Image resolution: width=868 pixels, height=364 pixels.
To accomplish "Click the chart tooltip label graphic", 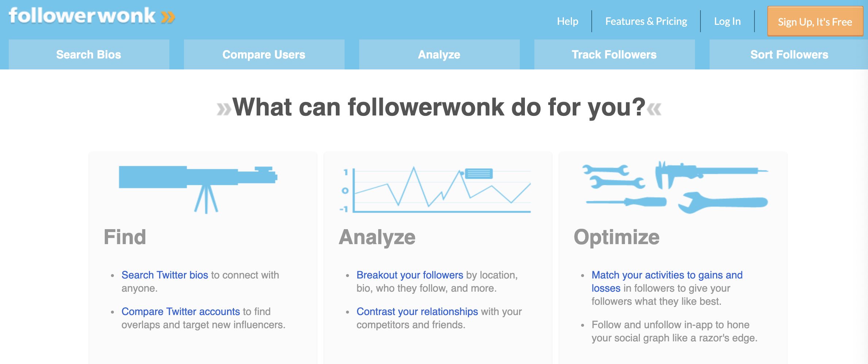I will [479, 173].
